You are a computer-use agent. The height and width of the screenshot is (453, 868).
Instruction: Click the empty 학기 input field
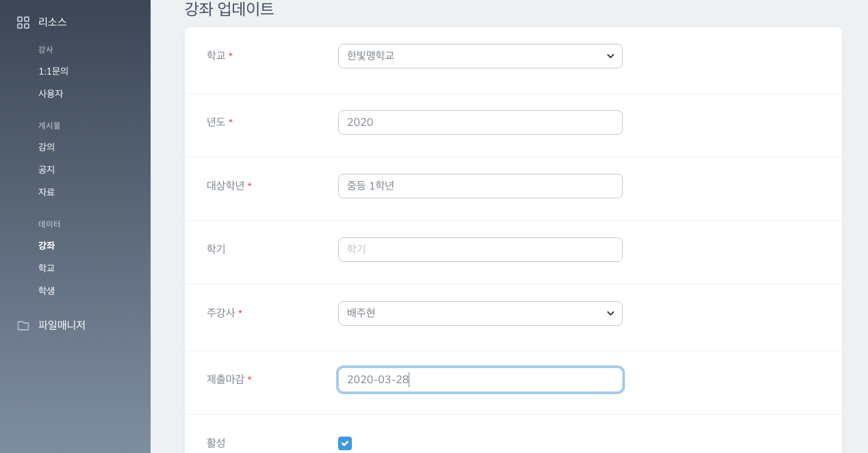pyautogui.click(x=480, y=250)
